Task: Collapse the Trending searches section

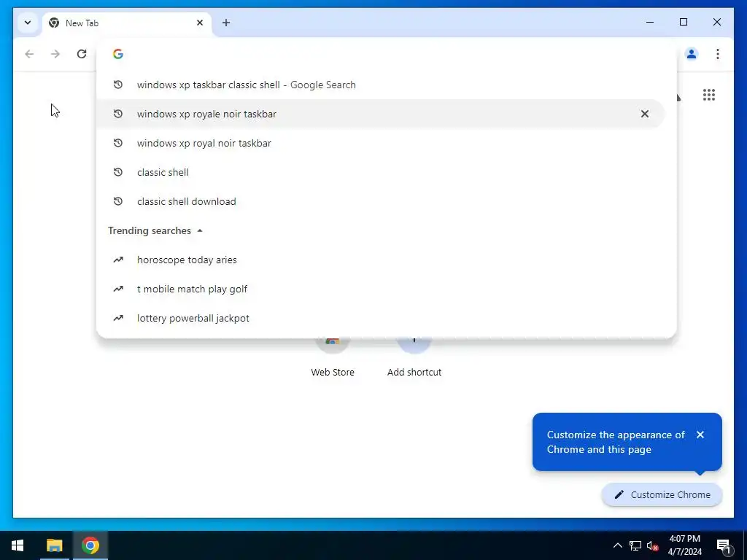Action: point(200,230)
